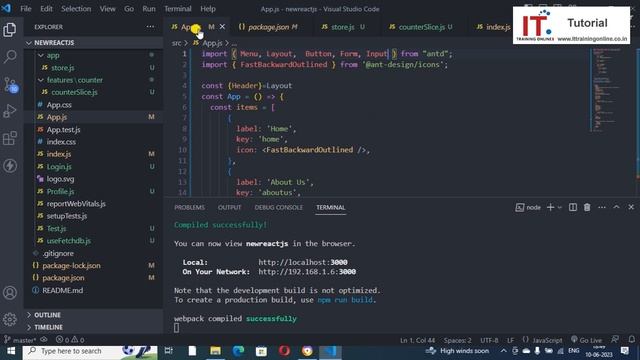Open the Thunder Client lightning icon
The width and height of the screenshot is (640, 360).
[10, 166]
